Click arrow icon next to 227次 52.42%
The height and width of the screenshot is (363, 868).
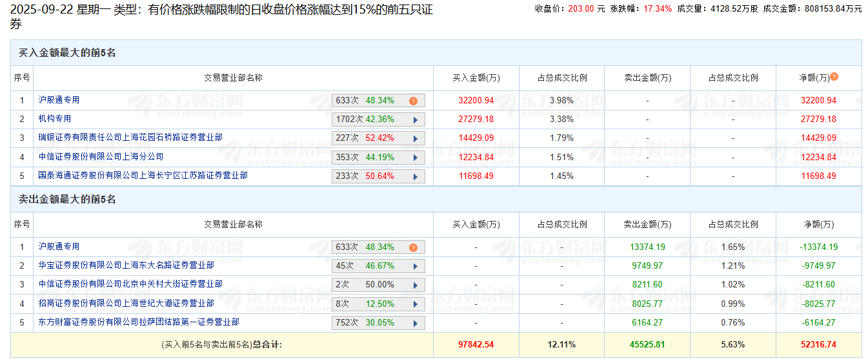415,138
